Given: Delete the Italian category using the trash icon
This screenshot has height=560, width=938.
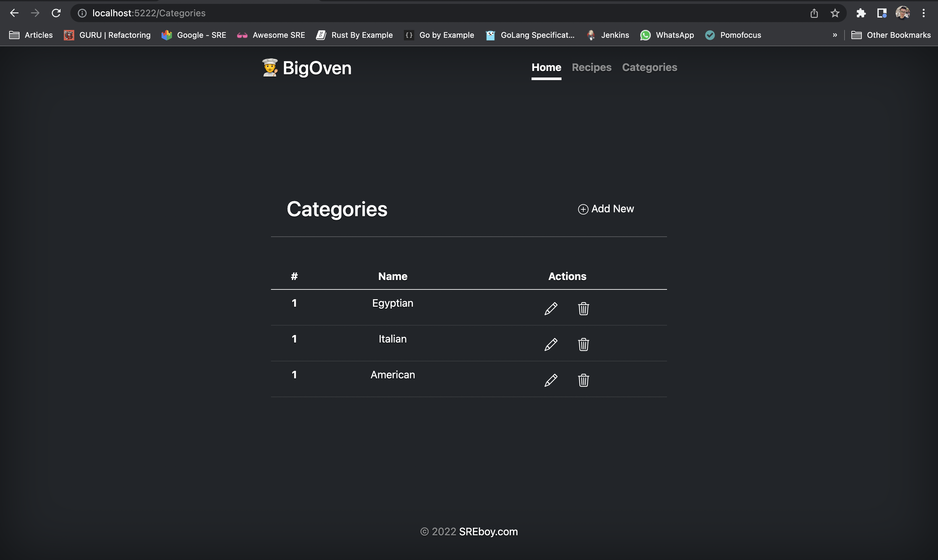Looking at the screenshot, I should point(583,344).
